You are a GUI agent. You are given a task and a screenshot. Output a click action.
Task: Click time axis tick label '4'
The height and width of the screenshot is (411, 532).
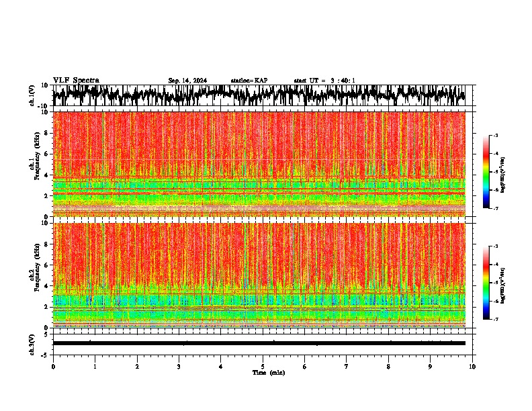(x=221, y=367)
